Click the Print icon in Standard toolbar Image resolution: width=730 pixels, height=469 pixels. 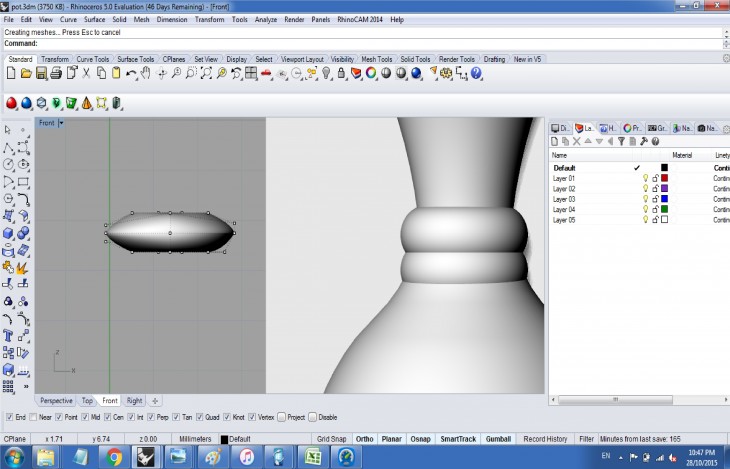pos(57,73)
